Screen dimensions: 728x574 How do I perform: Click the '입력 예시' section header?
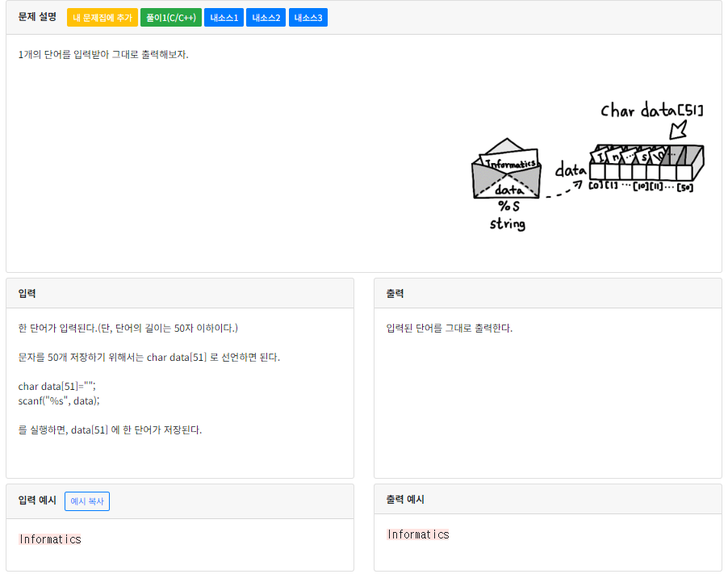click(x=36, y=501)
